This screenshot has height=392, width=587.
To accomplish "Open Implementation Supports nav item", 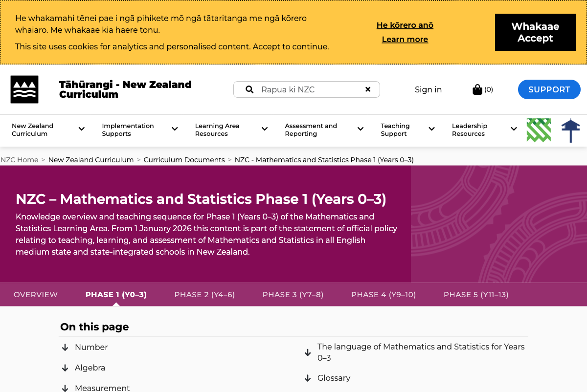I will pyautogui.click(x=128, y=130).
